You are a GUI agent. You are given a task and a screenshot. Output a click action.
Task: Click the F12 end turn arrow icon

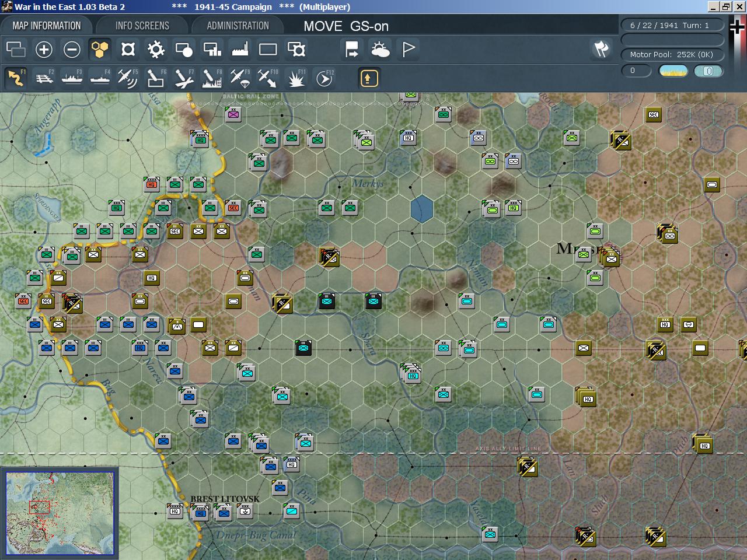tap(324, 78)
